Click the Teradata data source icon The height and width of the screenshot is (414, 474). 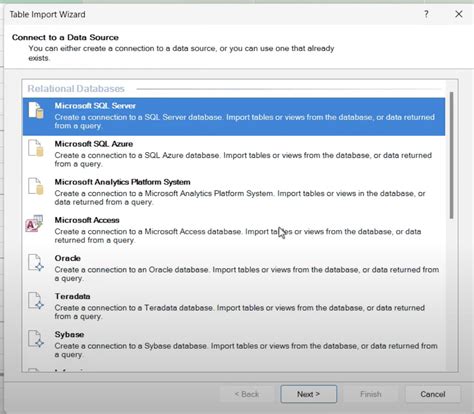[x=36, y=301]
